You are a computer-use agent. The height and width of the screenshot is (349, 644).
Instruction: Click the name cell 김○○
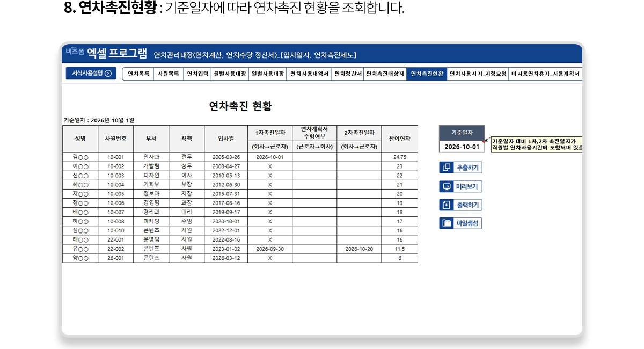[x=80, y=157]
